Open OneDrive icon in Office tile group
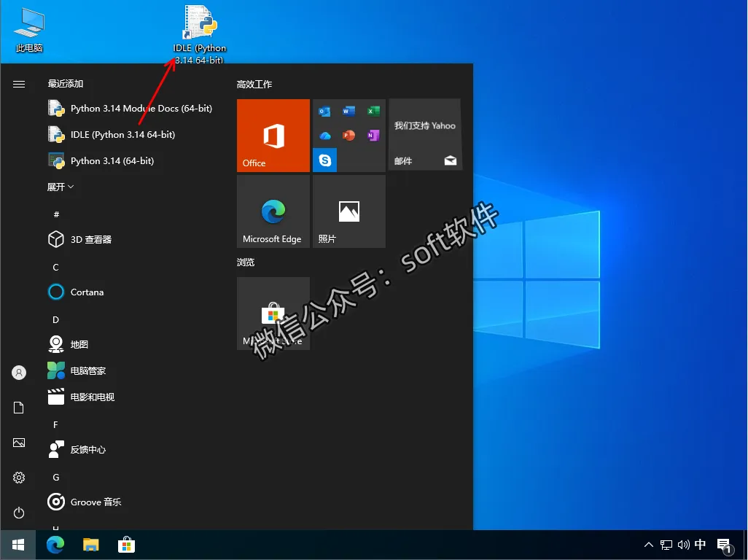748x560 pixels. (325, 136)
